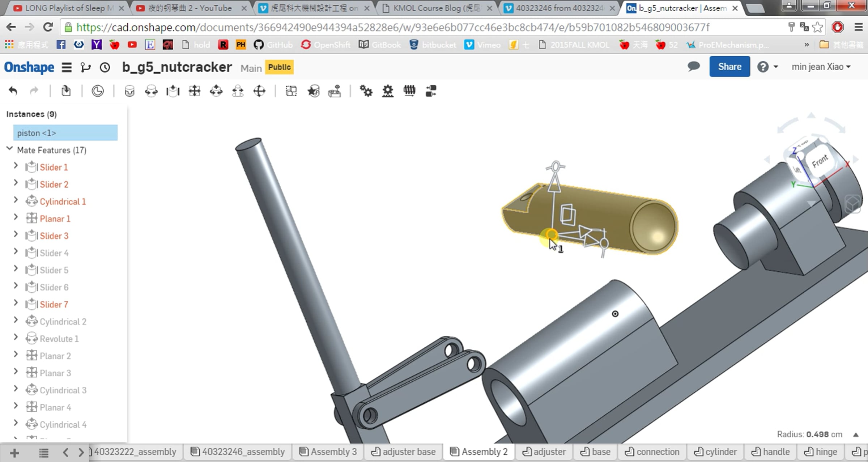868x462 pixels.
Task: Select piston <1> in Instances list
Action: [x=65, y=133]
